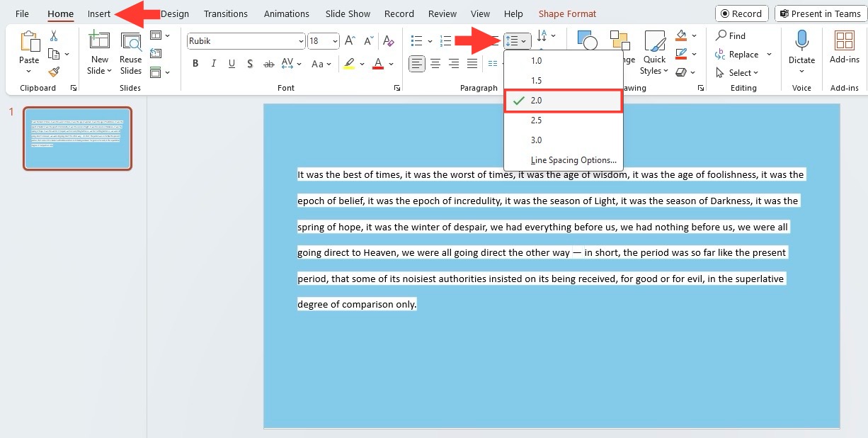The height and width of the screenshot is (438, 868).
Task: Toggle Center paragraph alignment
Action: click(435, 64)
